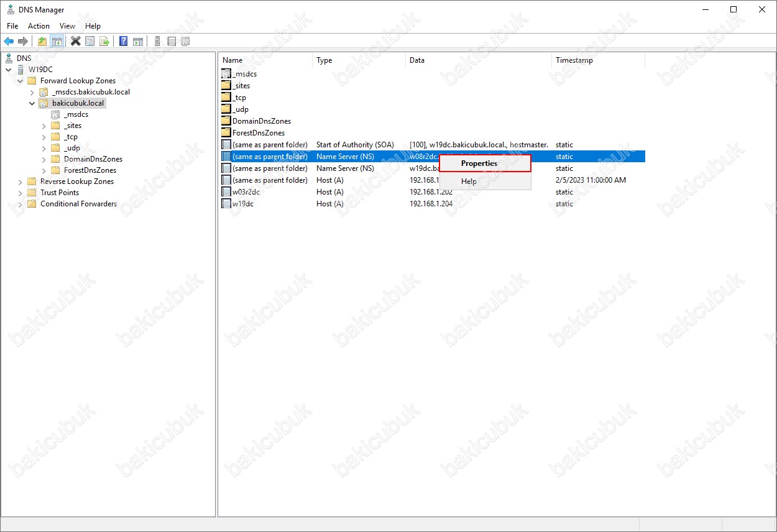The height and width of the screenshot is (532, 777).
Task: Click the New Server tower icon
Action: coord(157,42)
